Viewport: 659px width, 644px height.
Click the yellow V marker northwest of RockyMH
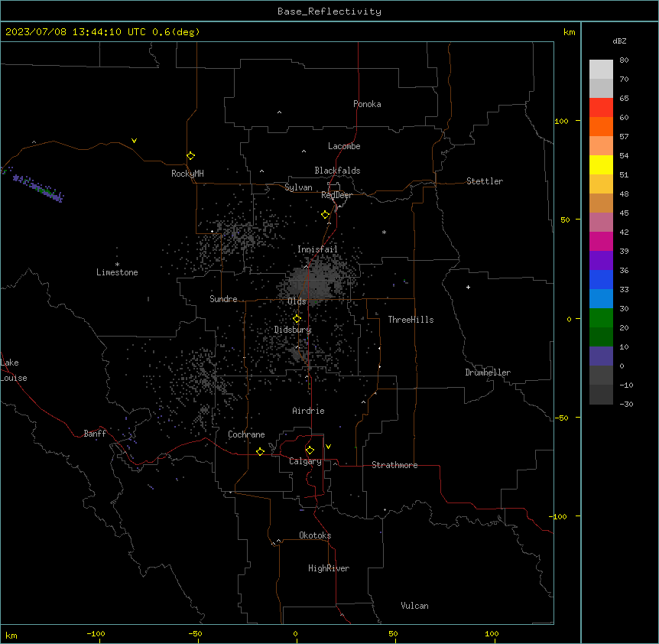coord(134,141)
